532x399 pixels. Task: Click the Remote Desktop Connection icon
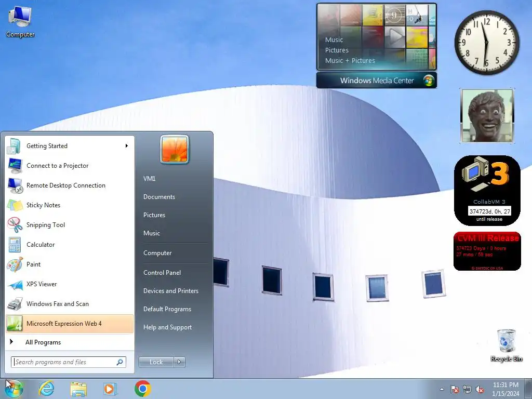pyautogui.click(x=15, y=185)
